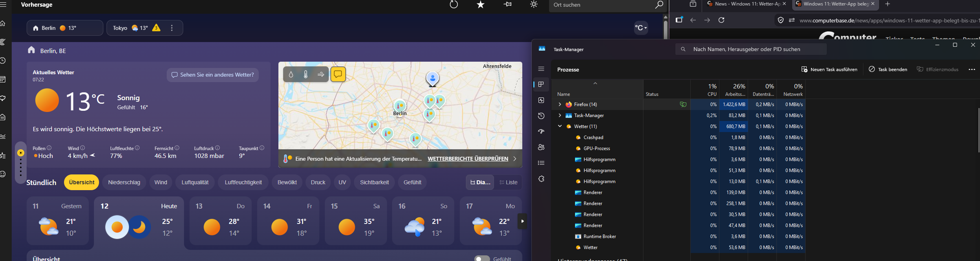Open Tokyo location options dots
Viewport: 980px width, 261px height.
(x=172, y=28)
